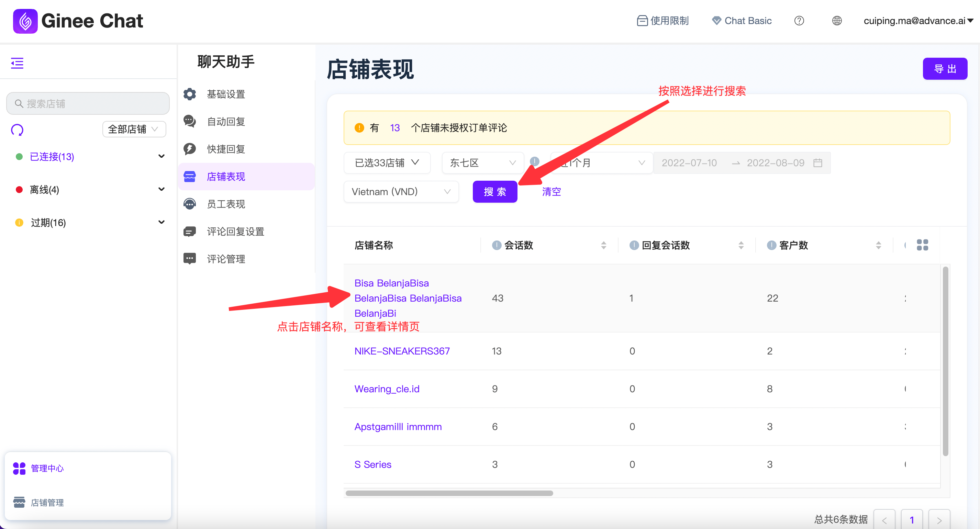Open the Wearing_cle.id store link
This screenshot has height=529, width=980.
(387, 389)
